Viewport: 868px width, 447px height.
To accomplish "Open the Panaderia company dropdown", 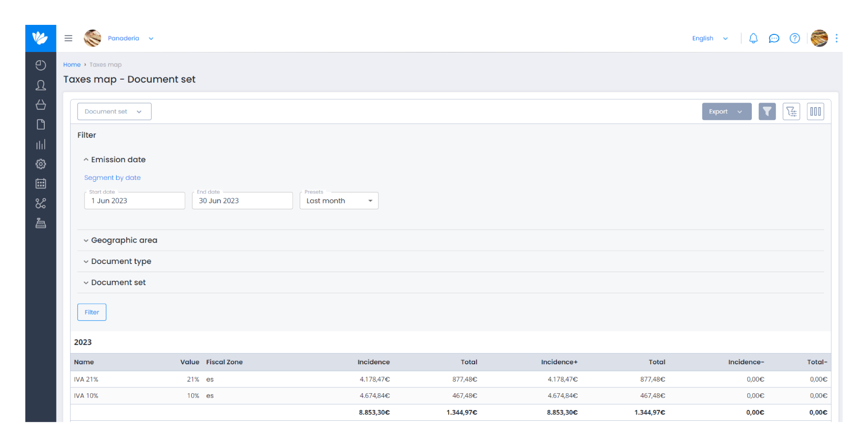I will pyautogui.click(x=131, y=38).
